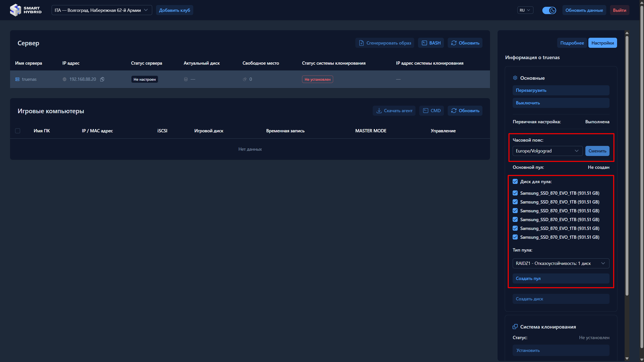Toggle the dark mode switch

(549, 10)
